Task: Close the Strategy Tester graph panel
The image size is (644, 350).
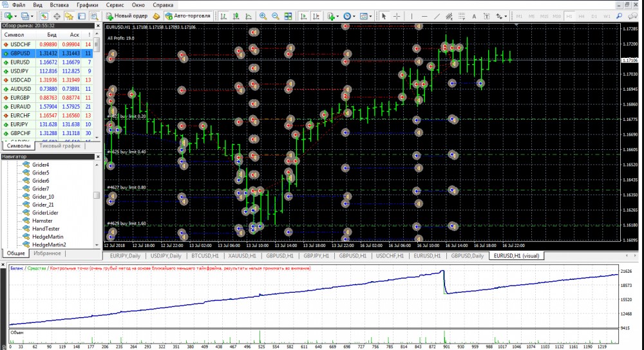Action: pyautogui.click(x=3, y=264)
